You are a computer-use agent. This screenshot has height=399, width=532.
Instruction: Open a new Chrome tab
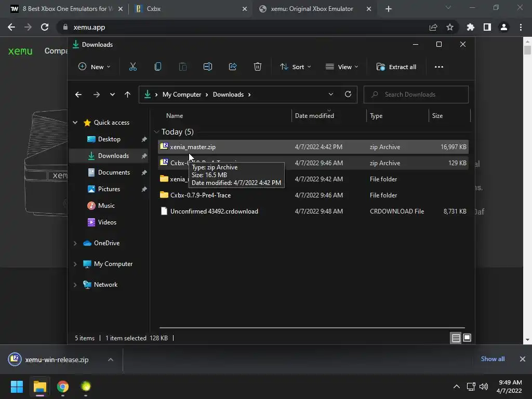389,9
